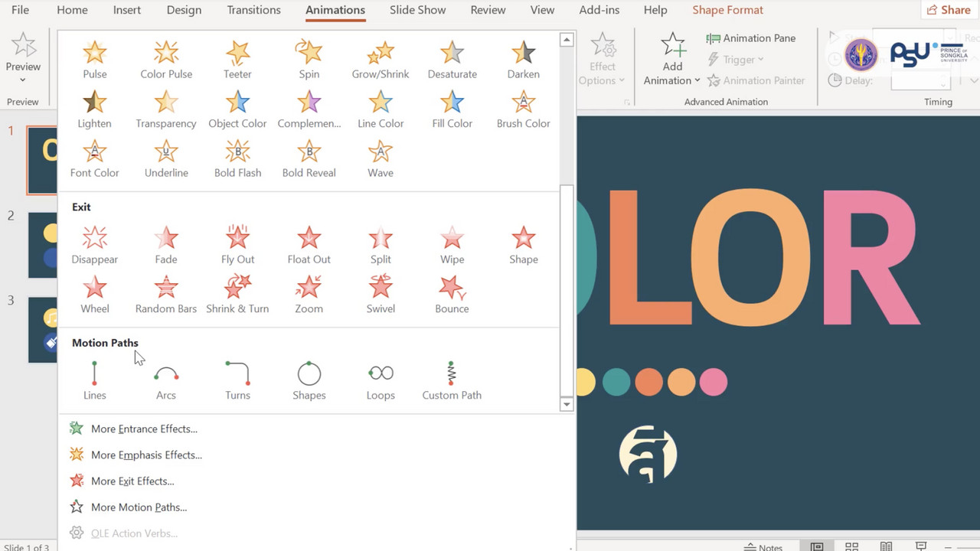Apply the Grow/Shrink emphasis effect
The width and height of the screenshot is (980, 551).
pos(381,60)
